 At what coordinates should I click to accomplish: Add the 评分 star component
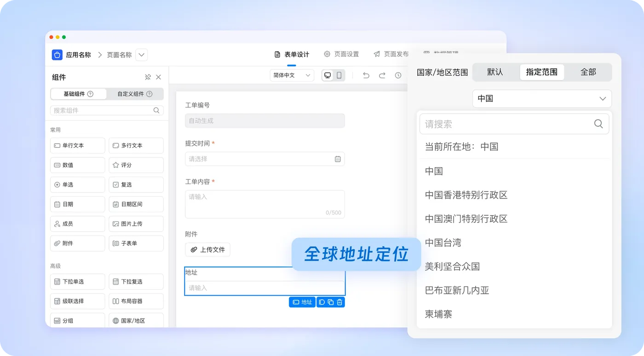136,165
